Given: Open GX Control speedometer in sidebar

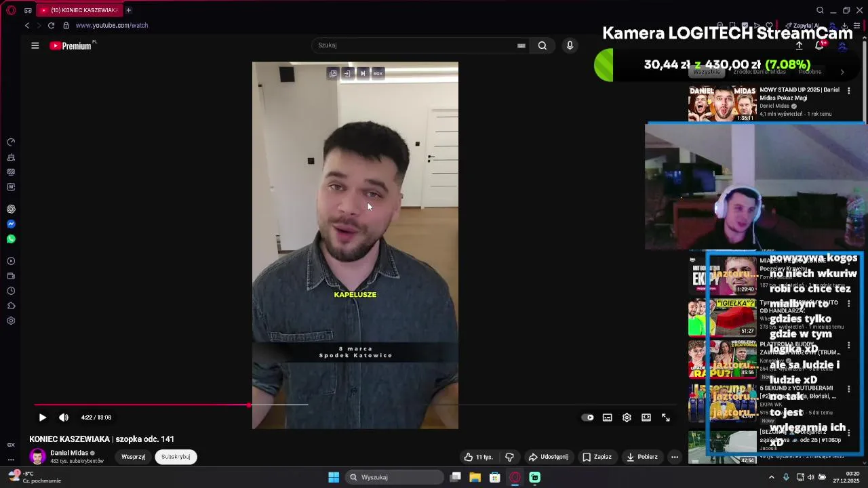Looking at the screenshot, I should pyautogui.click(x=11, y=142).
